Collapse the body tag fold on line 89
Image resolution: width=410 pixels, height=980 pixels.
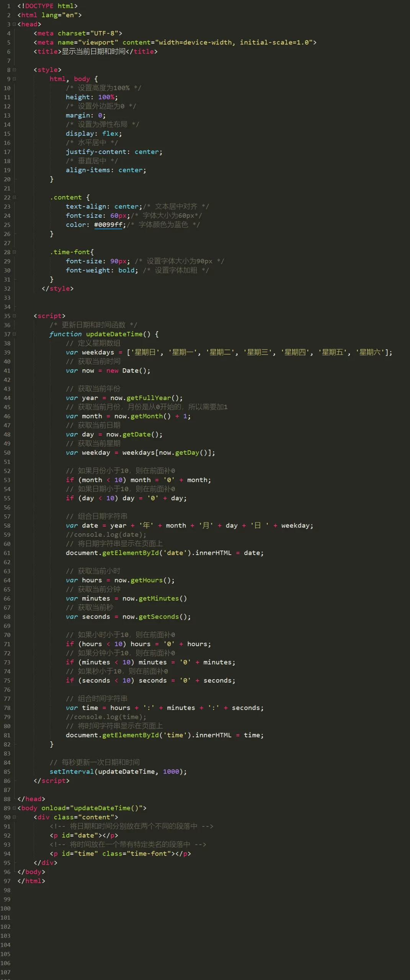click(15, 808)
